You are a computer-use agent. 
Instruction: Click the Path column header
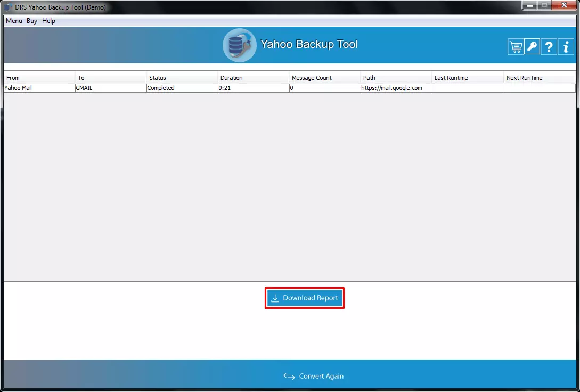396,78
